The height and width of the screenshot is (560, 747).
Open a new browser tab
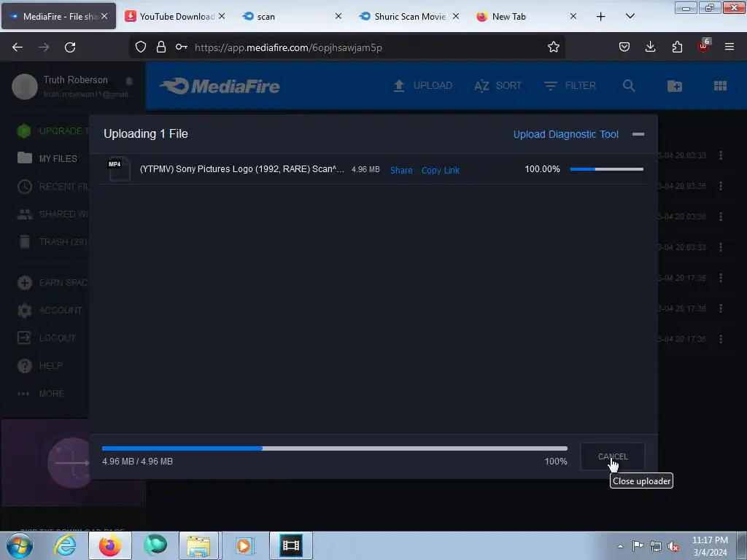(601, 17)
